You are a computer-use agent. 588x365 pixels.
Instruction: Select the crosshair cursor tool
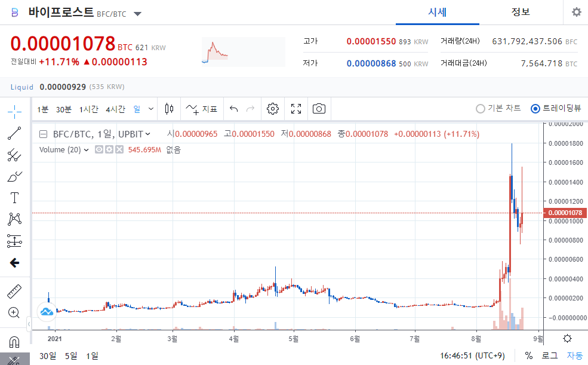click(x=14, y=112)
